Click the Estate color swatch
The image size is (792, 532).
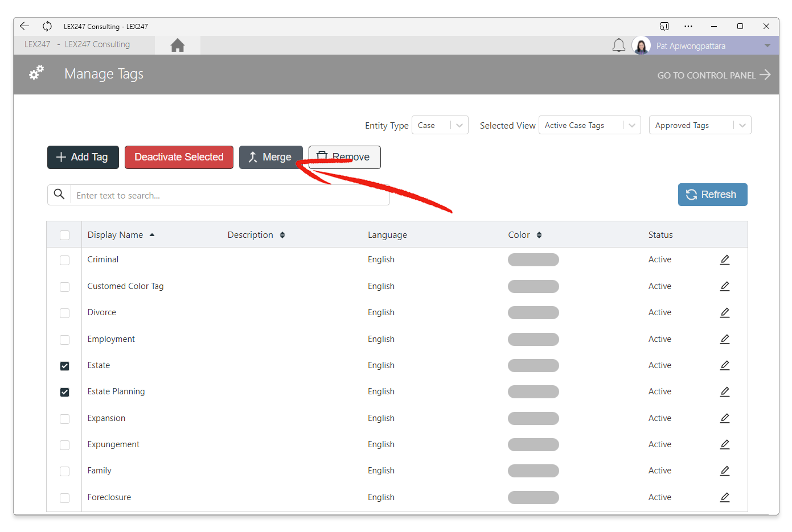[534, 365]
